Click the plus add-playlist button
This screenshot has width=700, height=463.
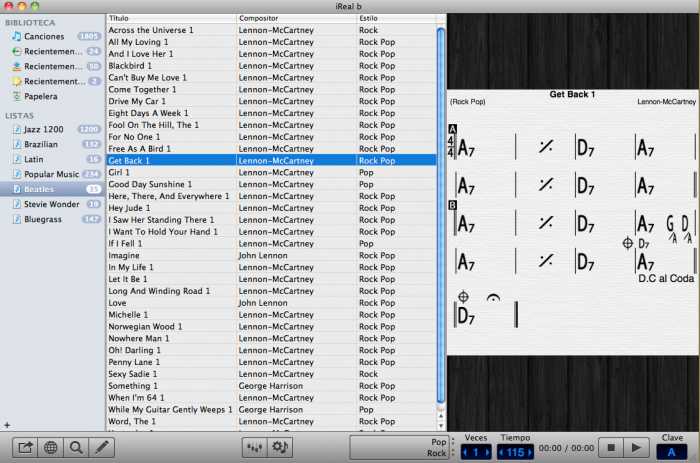[7, 425]
